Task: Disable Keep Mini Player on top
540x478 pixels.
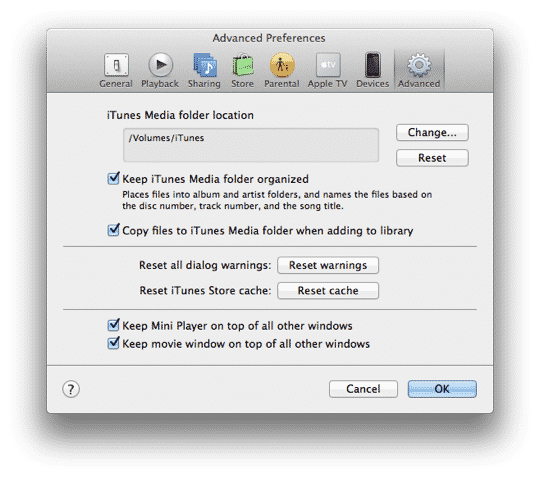Action: pyautogui.click(x=113, y=325)
